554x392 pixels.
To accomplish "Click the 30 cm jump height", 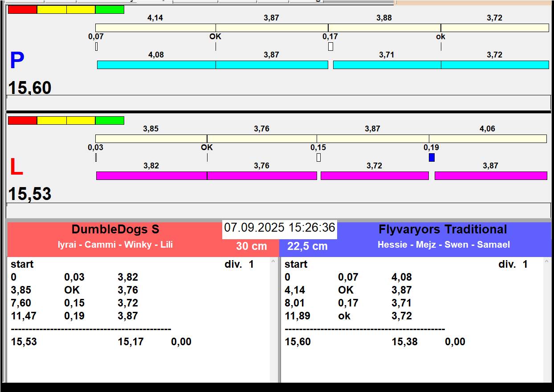I will [x=252, y=246].
